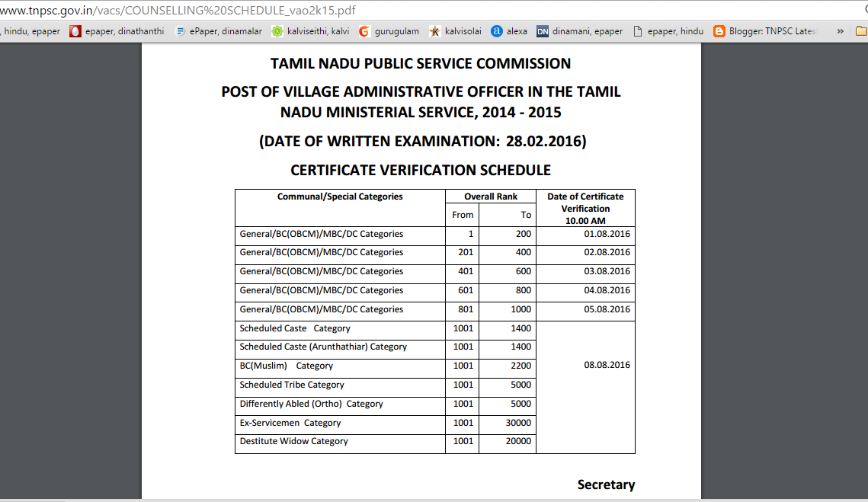The image size is (868, 502).
Task: Click the 'CERTIFICATE VERIFICATION SCHEDULE' heading
Action: point(421,170)
